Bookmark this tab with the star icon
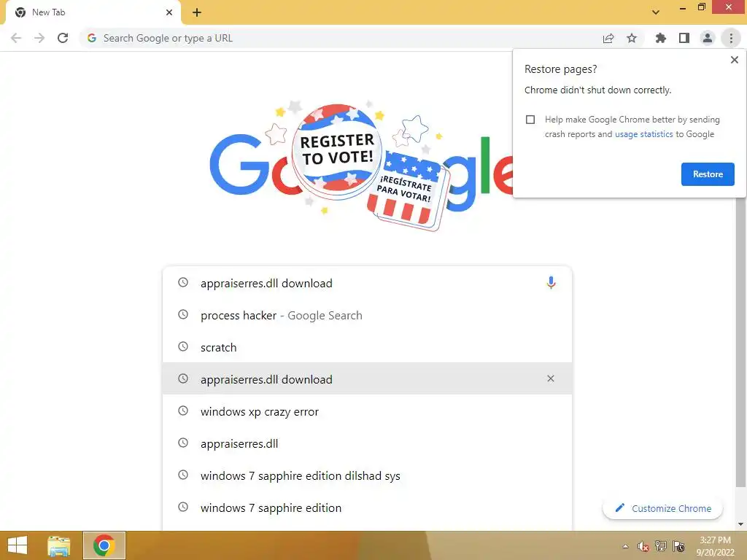 coord(632,38)
